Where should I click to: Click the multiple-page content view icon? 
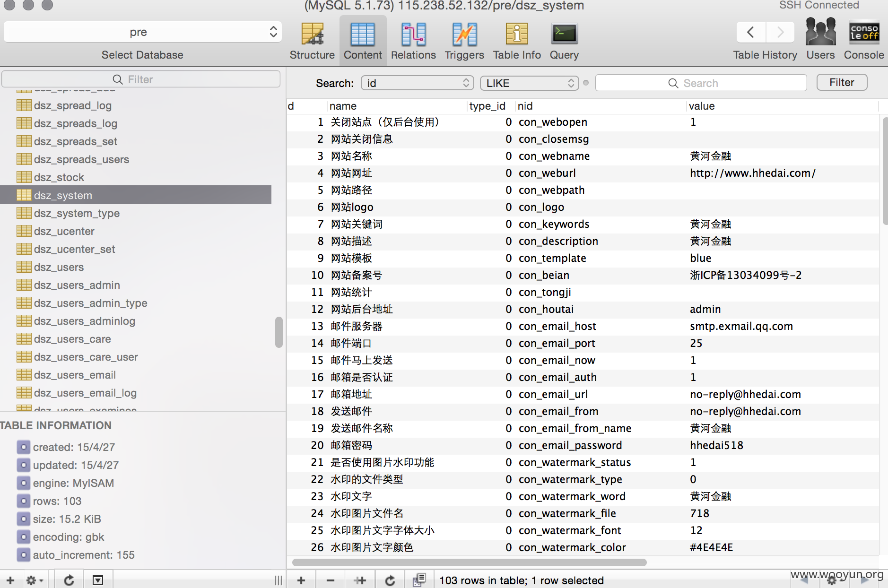tap(419, 580)
